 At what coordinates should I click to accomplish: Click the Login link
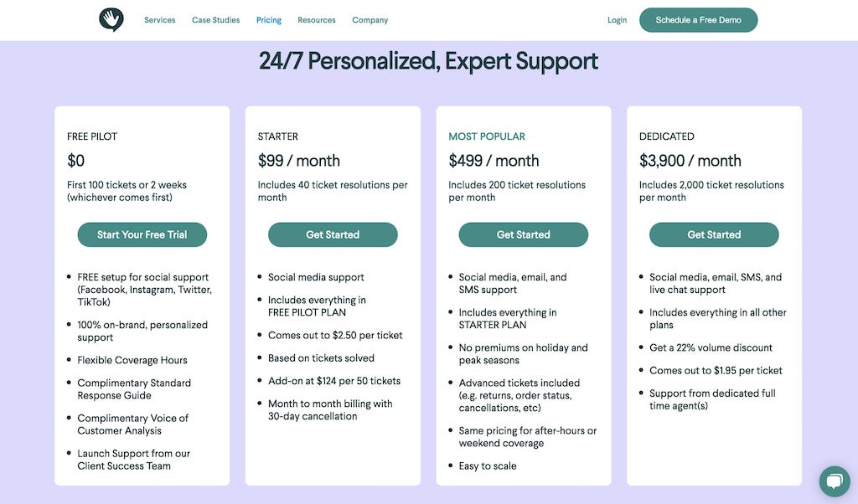(x=617, y=20)
